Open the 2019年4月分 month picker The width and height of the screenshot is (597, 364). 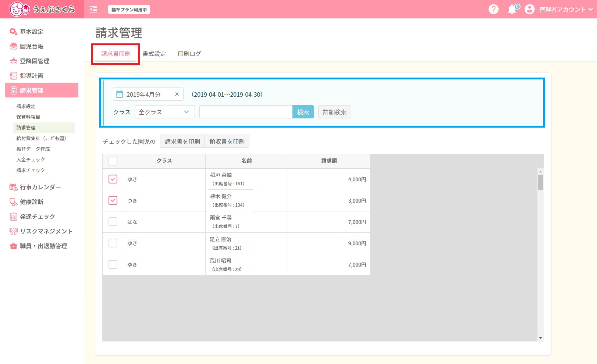[x=148, y=94]
